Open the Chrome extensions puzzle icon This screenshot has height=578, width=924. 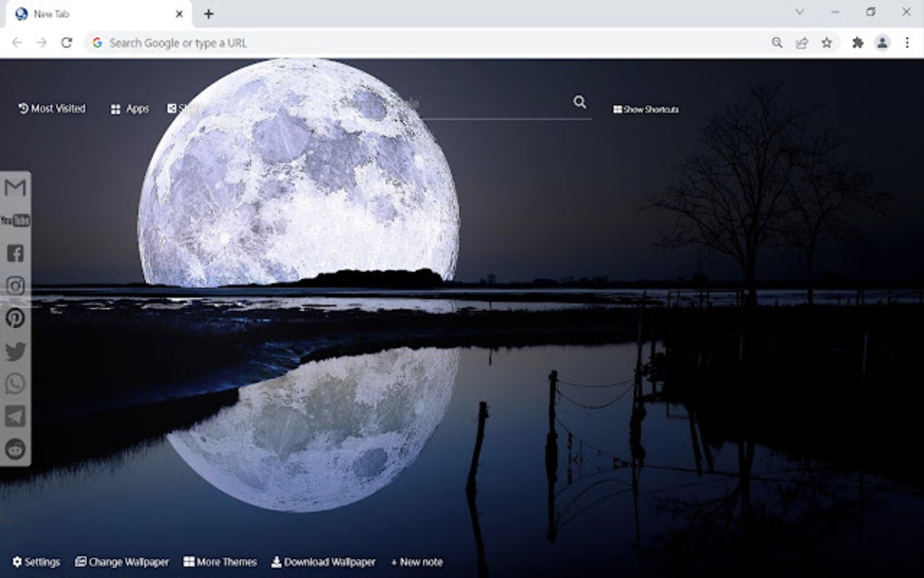pyautogui.click(x=857, y=43)
